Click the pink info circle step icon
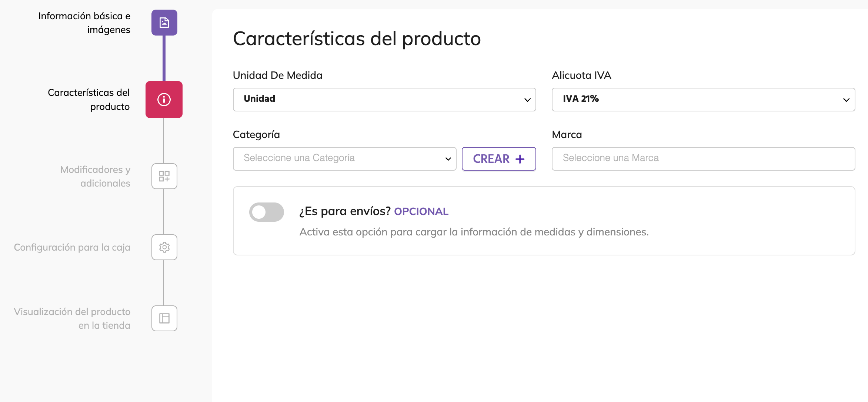 (164, 100)
